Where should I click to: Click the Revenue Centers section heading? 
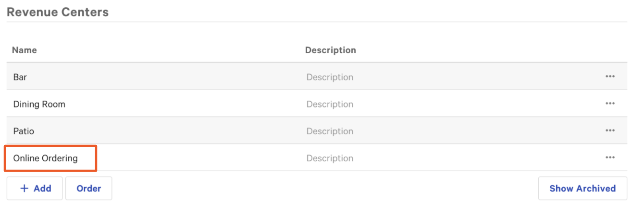click(x=58, y=12)
